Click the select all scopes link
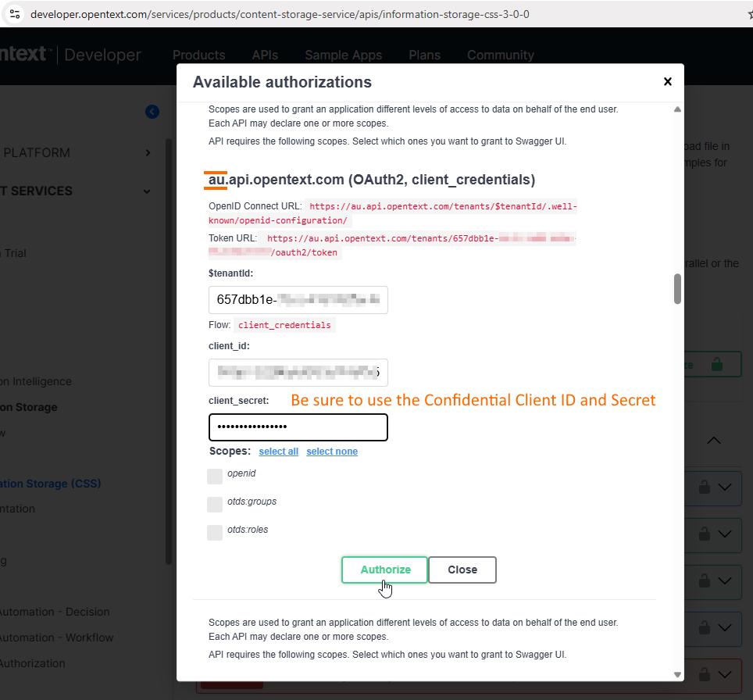Image resolution: width=753 pixels, height=700 pixels. pos(279,452)
